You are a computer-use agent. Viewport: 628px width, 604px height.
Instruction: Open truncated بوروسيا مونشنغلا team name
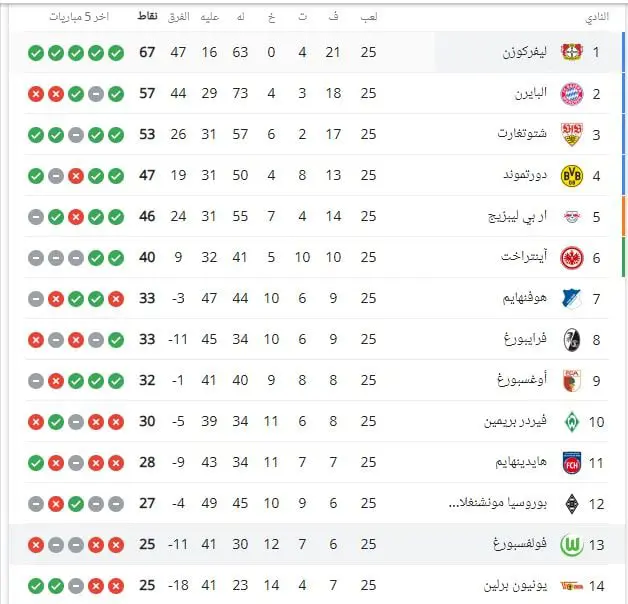(x=498, y=503)
